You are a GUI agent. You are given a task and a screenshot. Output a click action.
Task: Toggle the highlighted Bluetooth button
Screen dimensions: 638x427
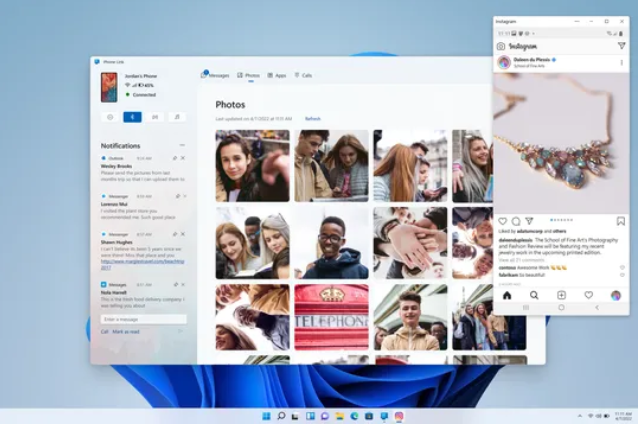(x=132, y=117)
